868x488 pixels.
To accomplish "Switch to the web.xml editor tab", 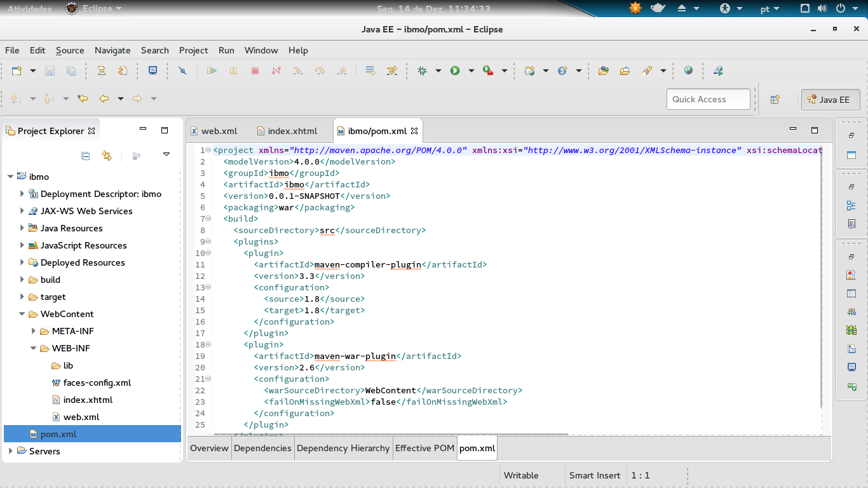I will click(214, 131).
